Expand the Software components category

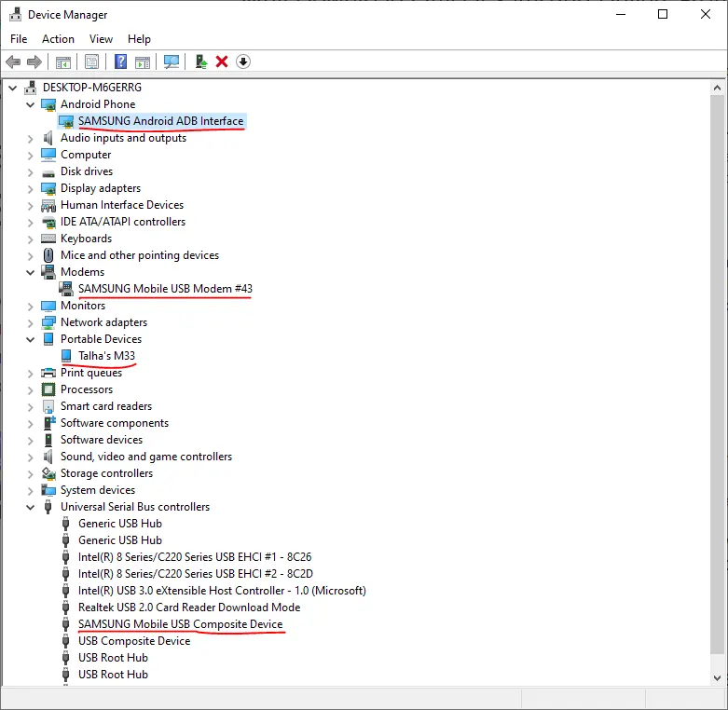[x=30, y=424]
